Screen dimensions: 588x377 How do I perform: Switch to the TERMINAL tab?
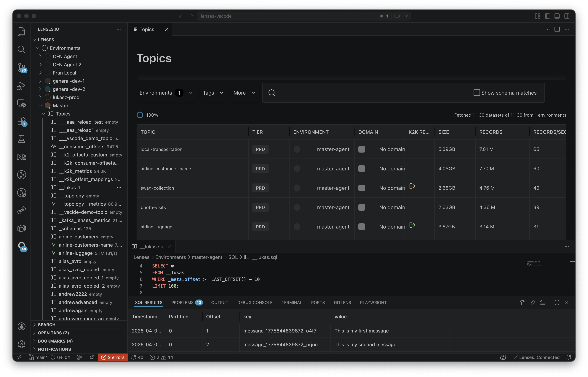tap(292, 302)
